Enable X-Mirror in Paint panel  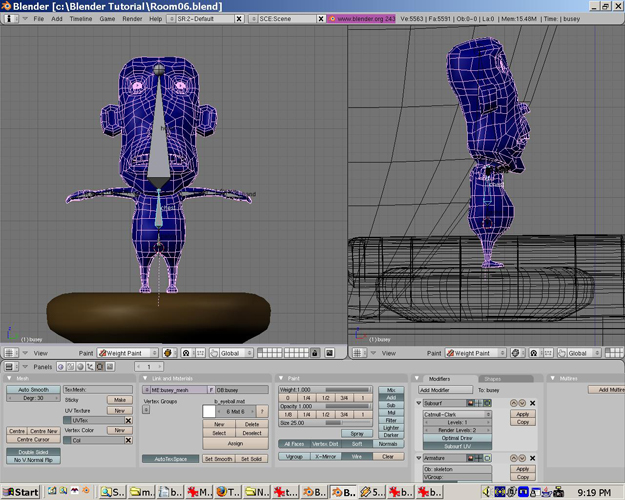tap(325, 456)
